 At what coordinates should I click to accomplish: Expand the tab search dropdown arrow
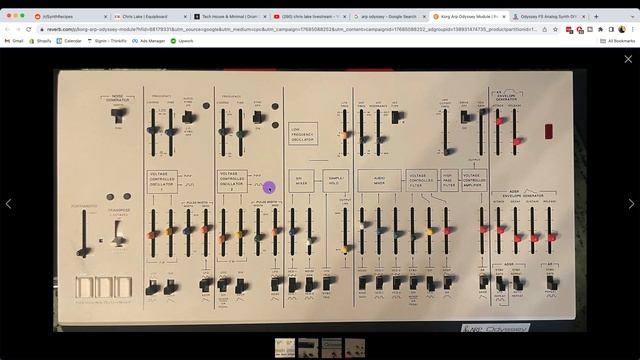pos(632,17)
